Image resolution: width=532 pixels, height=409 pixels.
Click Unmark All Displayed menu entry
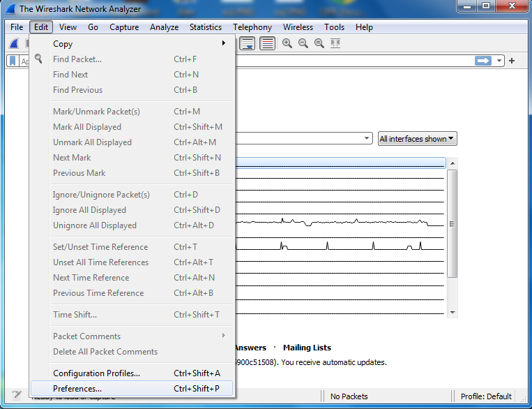(x=132, y=142)
